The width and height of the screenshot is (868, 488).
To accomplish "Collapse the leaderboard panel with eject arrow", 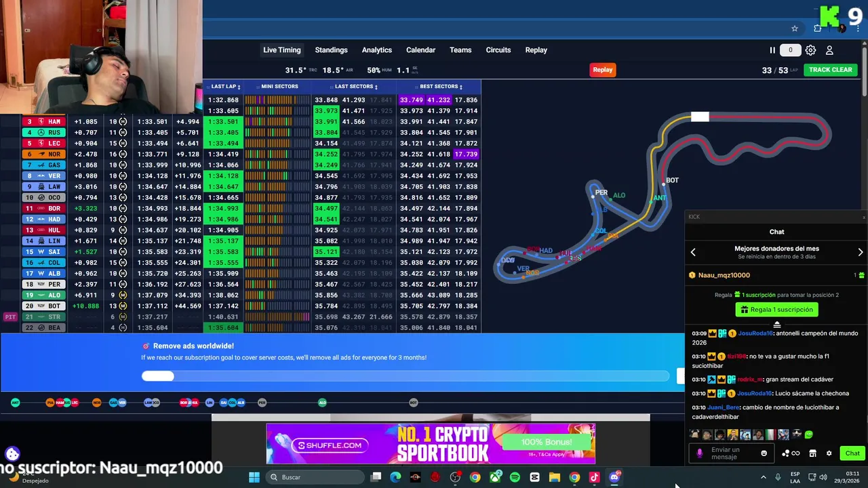I will 777,325.
